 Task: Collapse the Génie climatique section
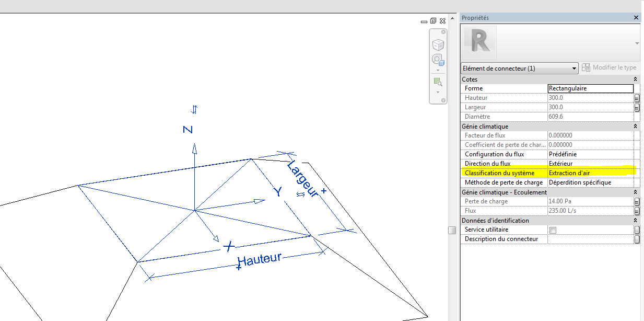635,127
